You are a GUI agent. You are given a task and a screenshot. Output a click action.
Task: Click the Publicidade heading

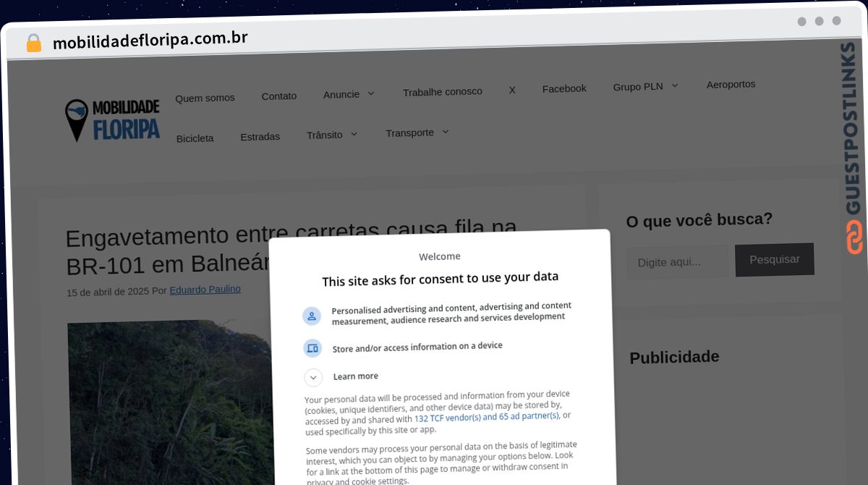coord(674,357)
